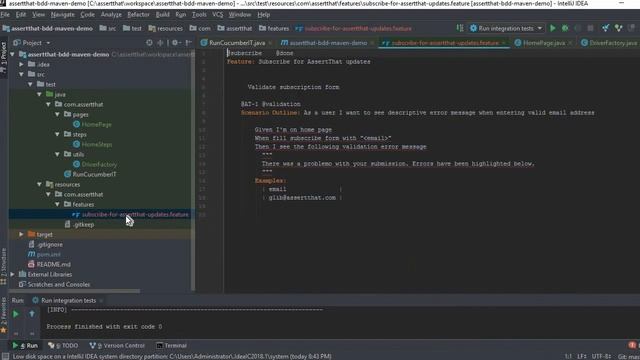Open the Project tool window side tab

(4, 57)
